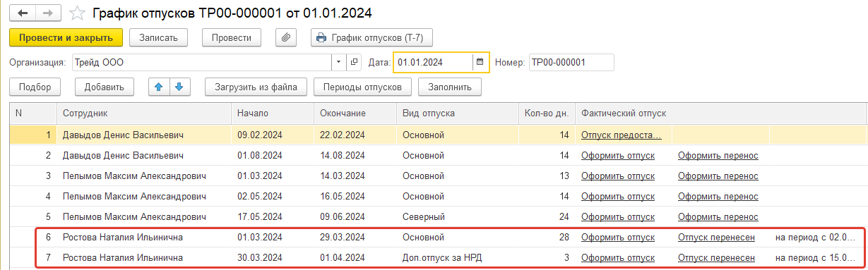
Task: Focus the Организация field with Трейд ООО
Action: pyautogui.click(x=202, y=62)
